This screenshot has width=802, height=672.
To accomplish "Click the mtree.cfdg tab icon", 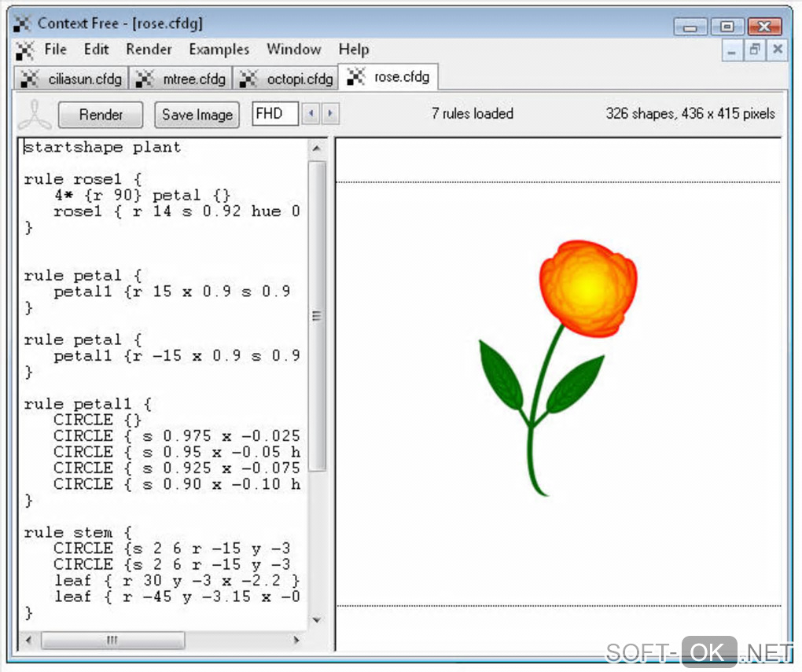I will pos(144,79).
